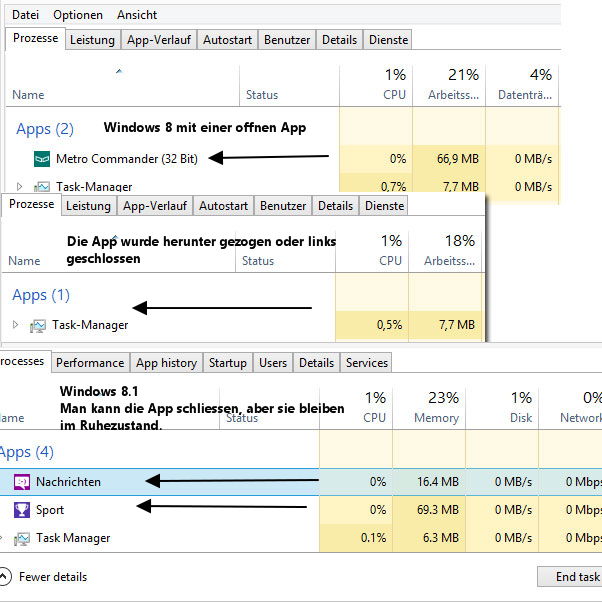Switch to the Performance tab
602x602 pixels.
[x=90, y=363]
